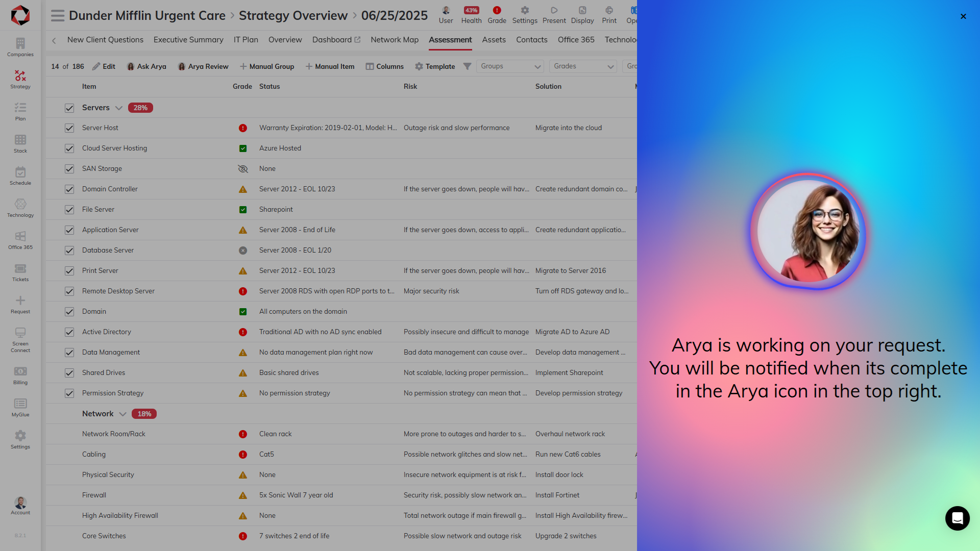
Task: Open the Plan sidebar icon
Action: 20,111
